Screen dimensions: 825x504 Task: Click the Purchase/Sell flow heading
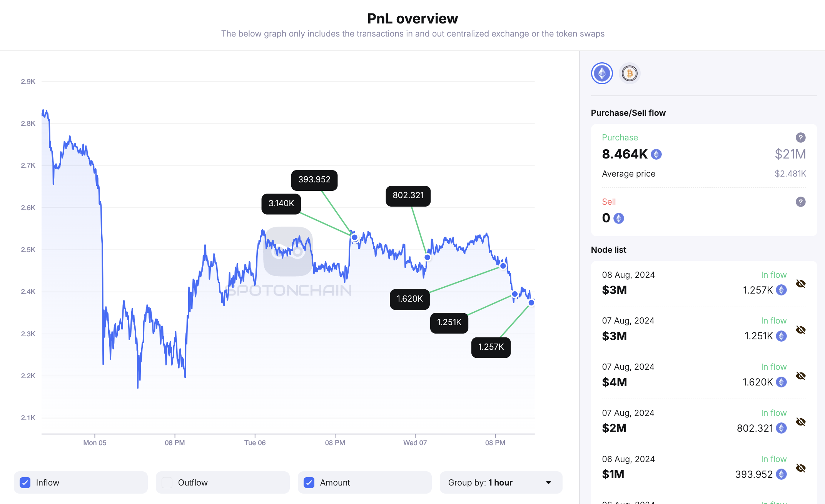click(628, 112)
